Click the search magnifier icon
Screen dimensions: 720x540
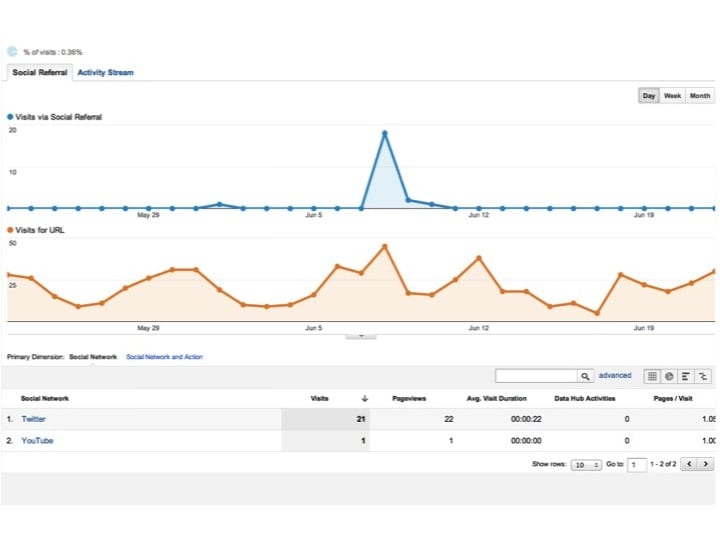point(585,376)
